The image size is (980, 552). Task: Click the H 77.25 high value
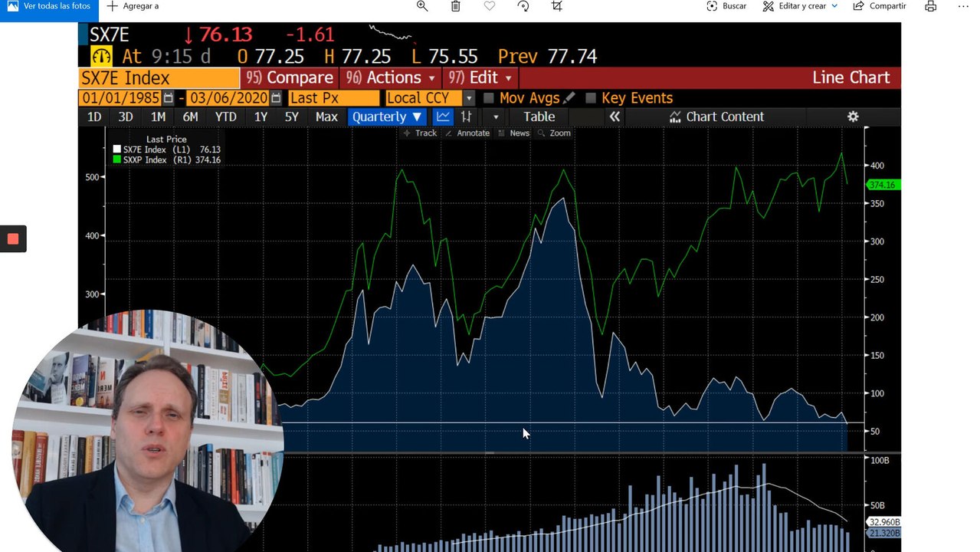coord(357,57)
